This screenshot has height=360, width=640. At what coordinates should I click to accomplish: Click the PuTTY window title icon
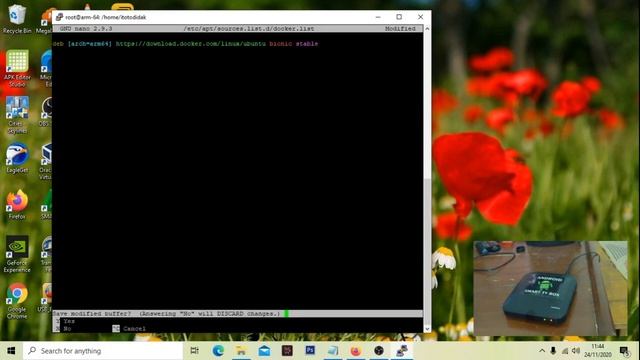pos(60,17)
